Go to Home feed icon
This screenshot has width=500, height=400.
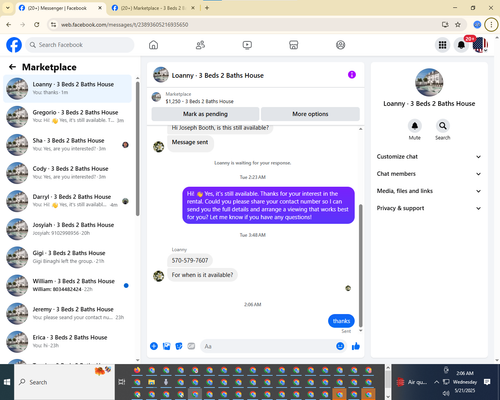pos(153,45)
